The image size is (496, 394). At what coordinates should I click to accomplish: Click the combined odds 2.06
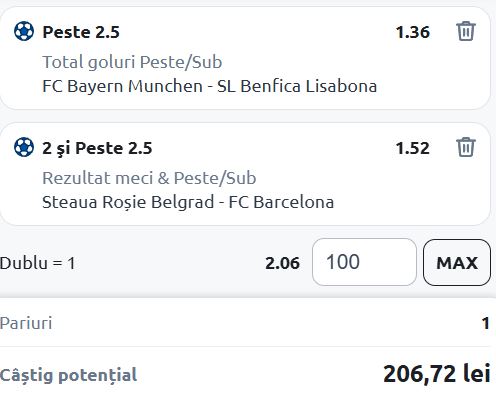pyautogui.click(x=282, y=263)
